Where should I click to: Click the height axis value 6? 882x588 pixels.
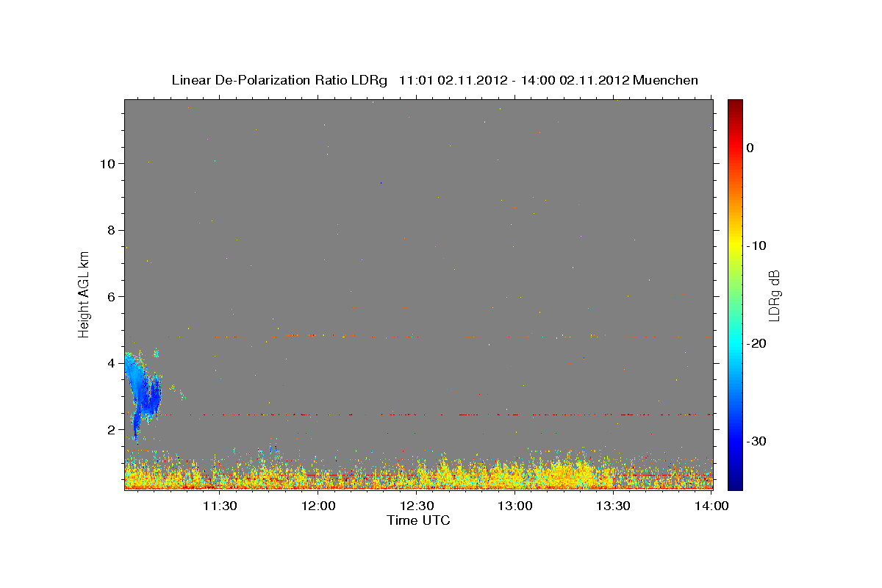point(111,296)
